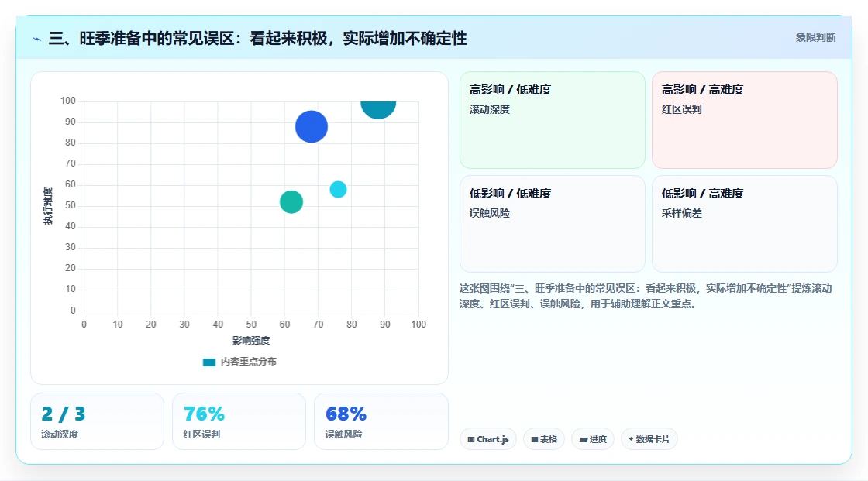
Task: Click the 内容重点分布 legend label
Action: click(248, 362)
